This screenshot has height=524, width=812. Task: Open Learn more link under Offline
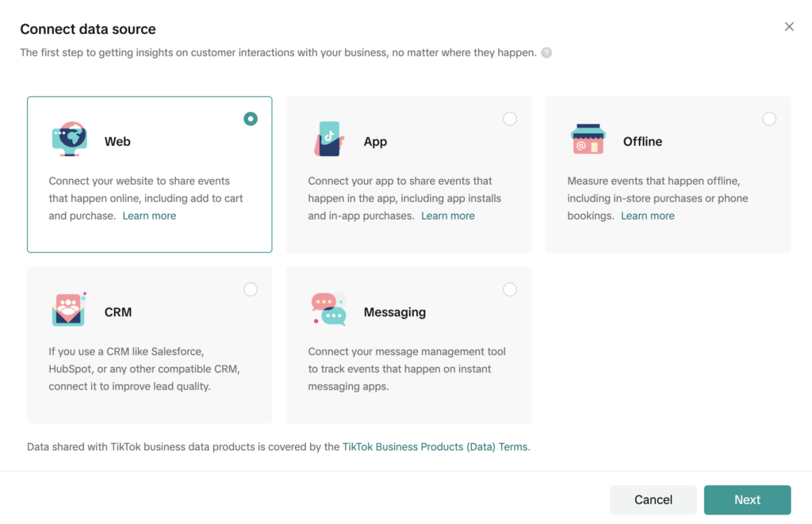coord(648,216)
